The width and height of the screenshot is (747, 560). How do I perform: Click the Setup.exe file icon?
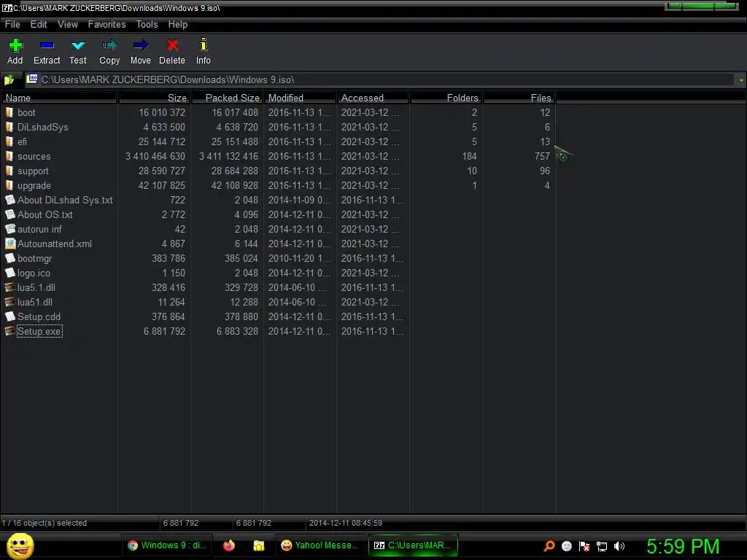[10, 331]
